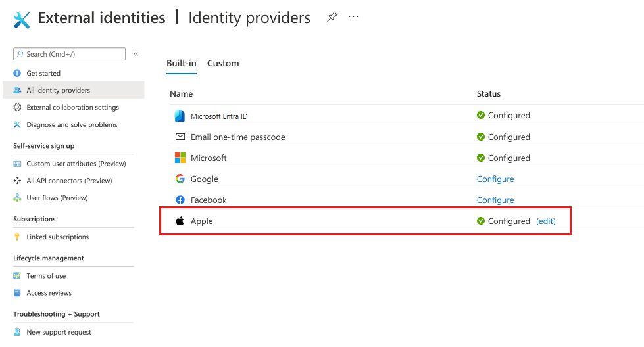Select the Google provider name

(x=204, y=179)
